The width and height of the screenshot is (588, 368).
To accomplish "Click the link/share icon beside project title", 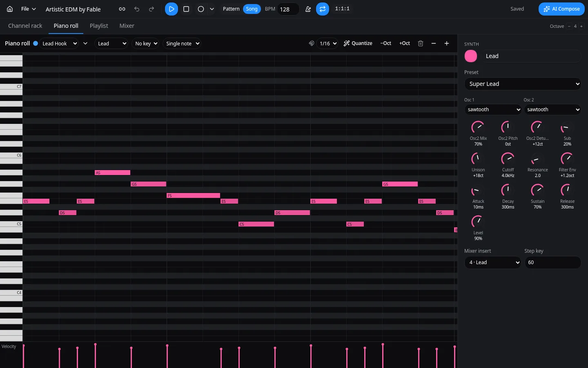I will 122,9.
